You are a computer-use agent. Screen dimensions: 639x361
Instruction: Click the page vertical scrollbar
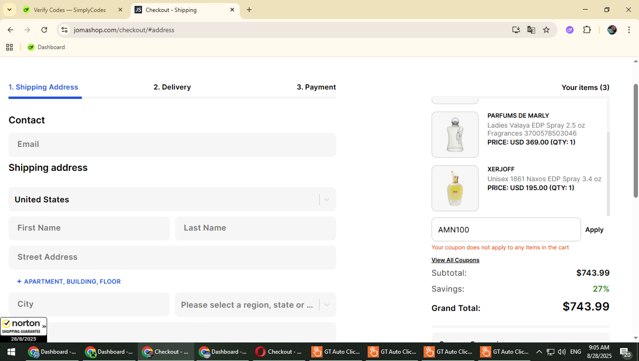click(x=635, y=141)
